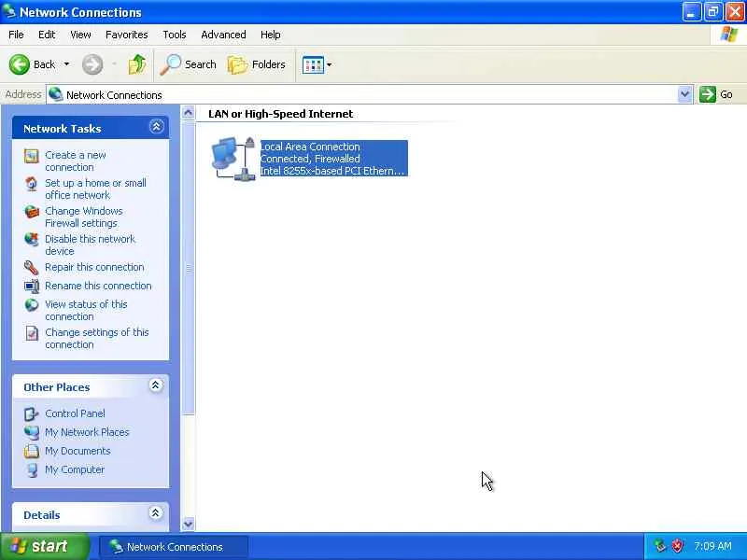This screenshot has width=747, height=560.
Task: Click the grayed Forward arrow button
Action: [x=92, y=64]
